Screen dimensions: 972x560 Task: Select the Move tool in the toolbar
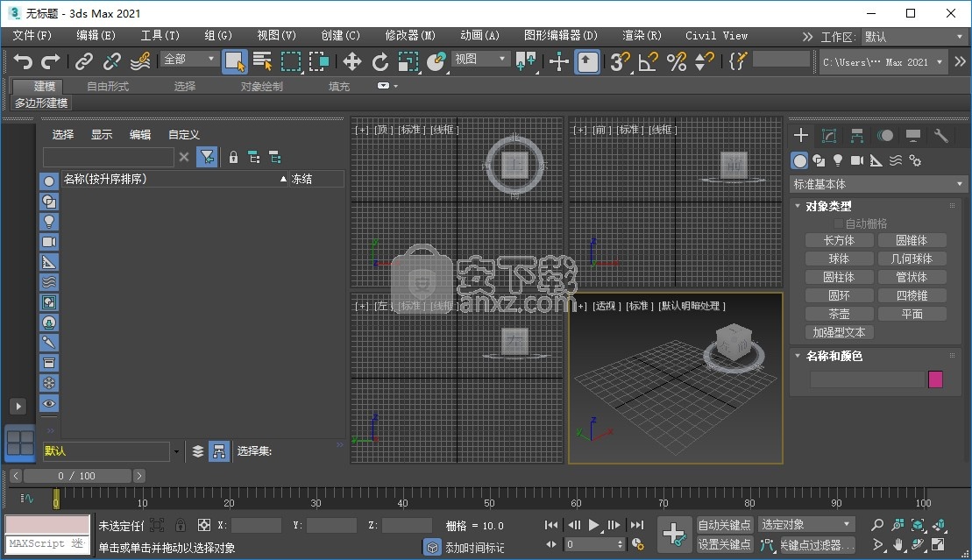pos(351,61)
